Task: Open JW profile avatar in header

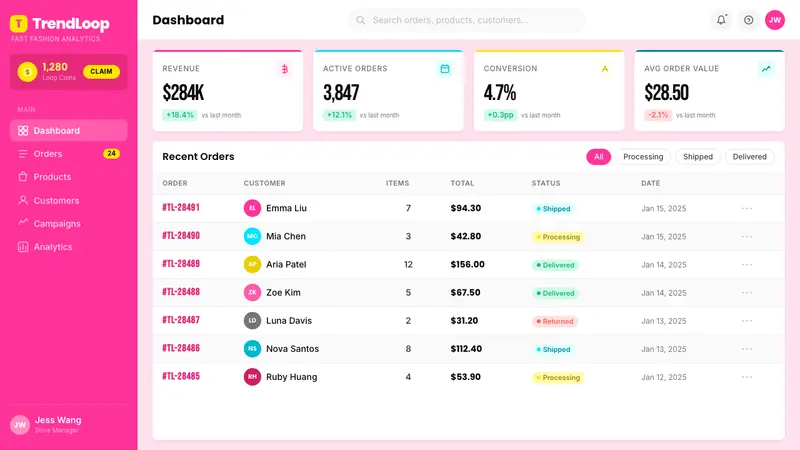Action: click(774, 20)
